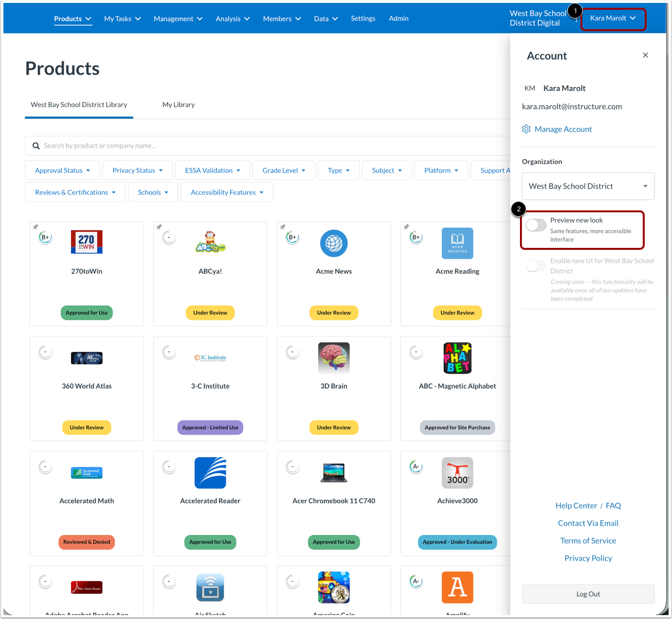
Task: Open the Privacy Policy link
Action: [588, 558]
